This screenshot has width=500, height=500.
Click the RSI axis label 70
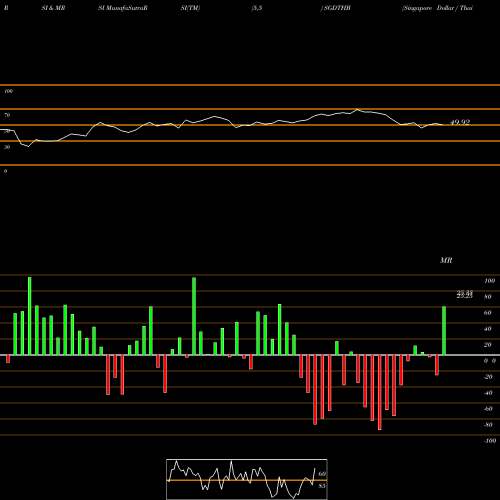7,115
